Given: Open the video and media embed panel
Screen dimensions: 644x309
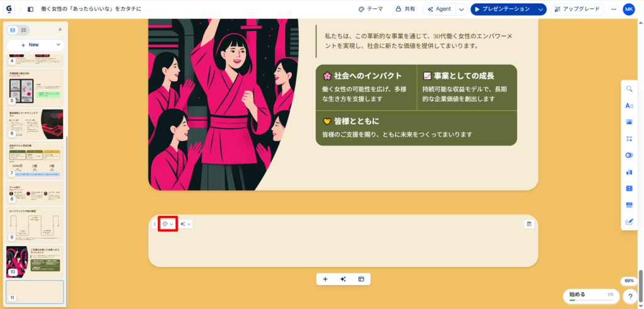Looking at the screenshot, I should (x=629, y=188).
